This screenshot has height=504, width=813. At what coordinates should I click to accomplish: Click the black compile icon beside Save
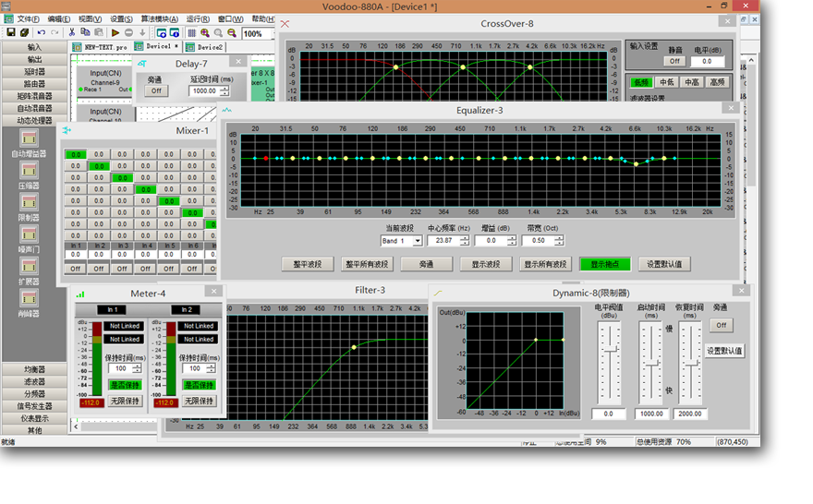point(24,32)
